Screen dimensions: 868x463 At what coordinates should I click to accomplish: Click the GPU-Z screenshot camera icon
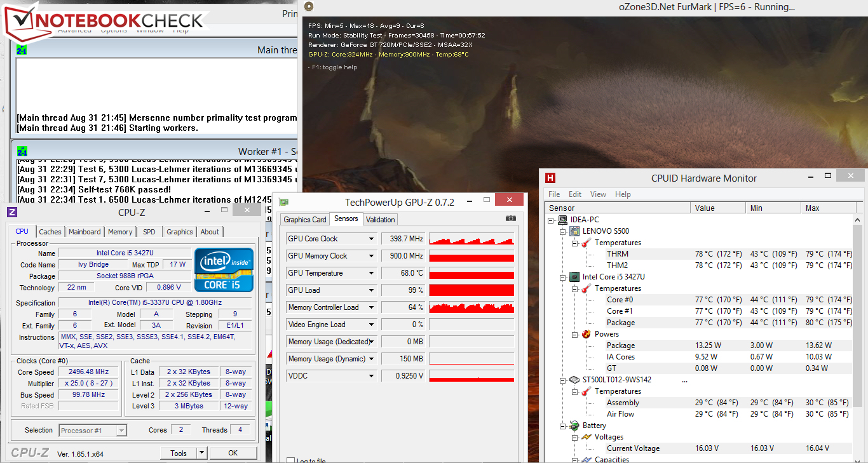[510, 218]
